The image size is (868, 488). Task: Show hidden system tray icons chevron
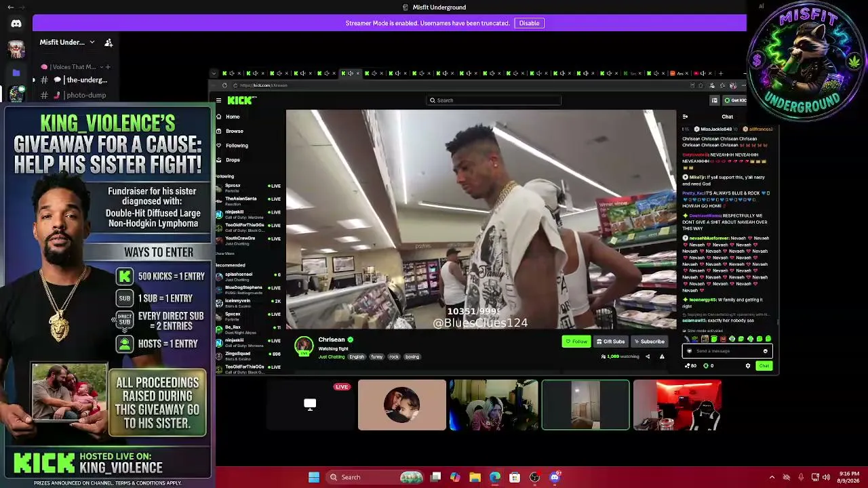tap(772, 477)
